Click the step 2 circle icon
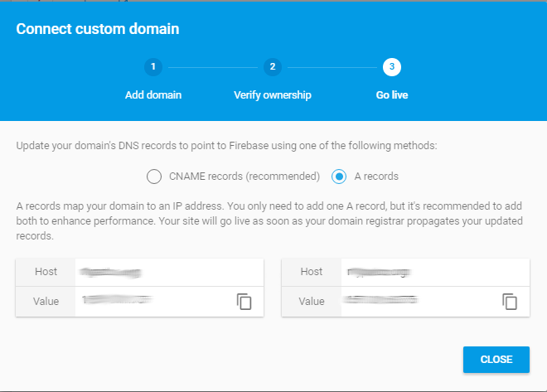This screenshot has height=392, width=547. pos(272,67)
